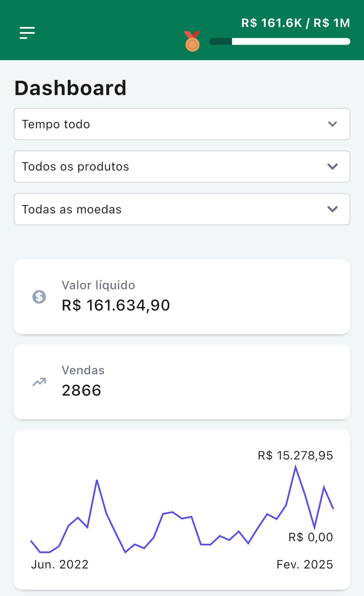Viewport: 364px width, 596px height.
Task: Select the Valor líquido label
Action: pyautogui.click(x=98, y=285)
